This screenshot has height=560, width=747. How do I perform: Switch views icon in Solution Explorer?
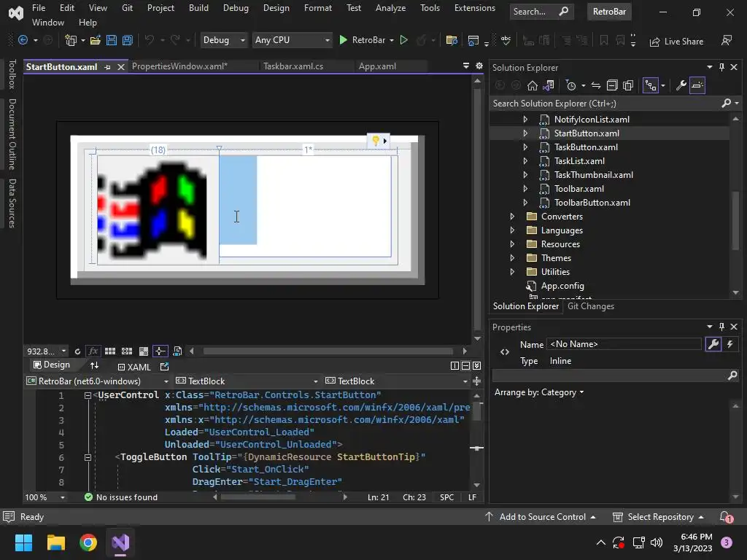(x=549, y=86)
